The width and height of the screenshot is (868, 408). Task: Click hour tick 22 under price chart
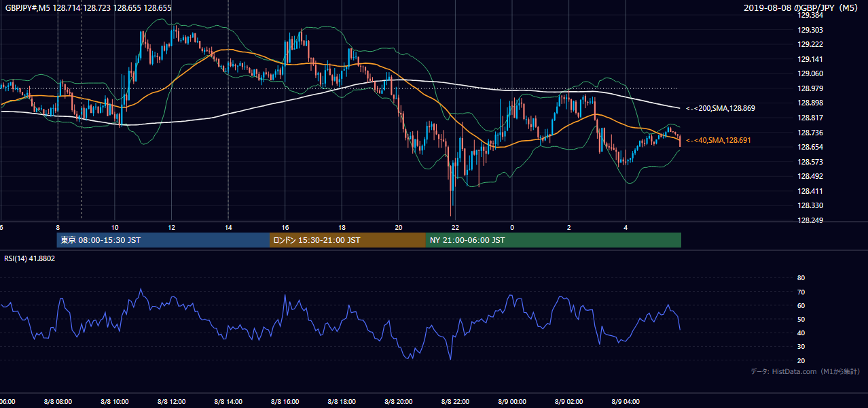(456, 228)
